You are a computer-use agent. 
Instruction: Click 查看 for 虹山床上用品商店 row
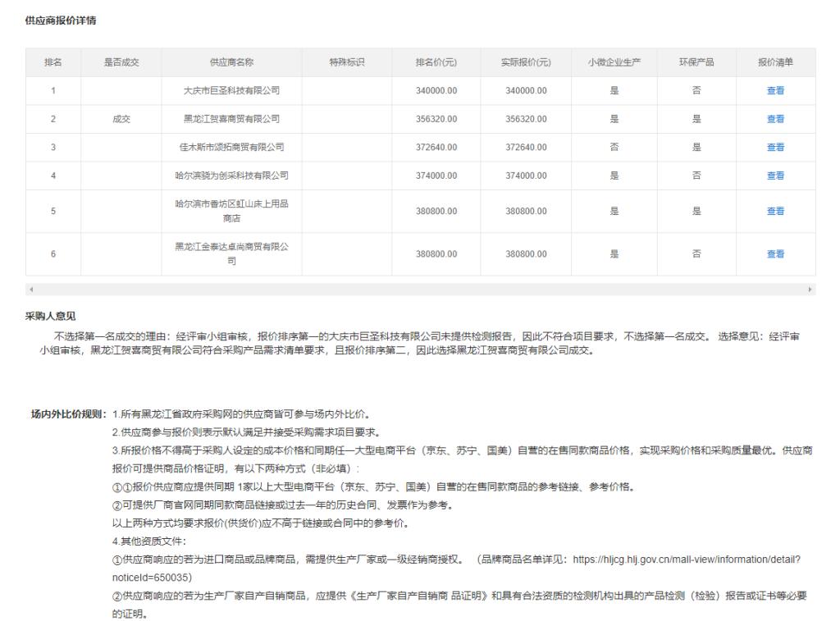775,211
